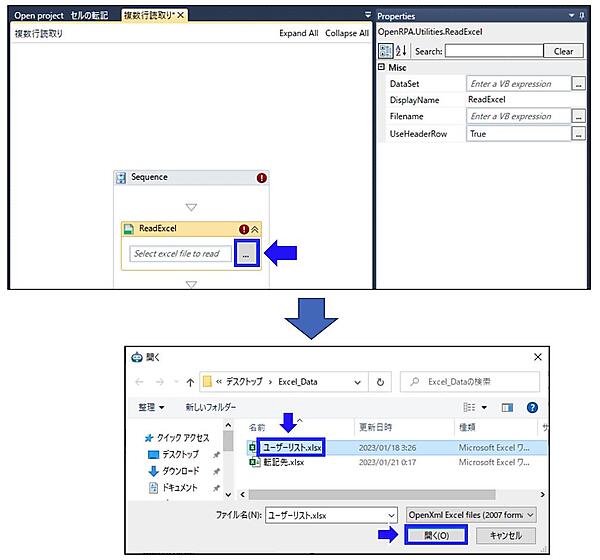Toggle categorized view in Properties
Viewport: 600px width, 560px height.
point(385,51)
